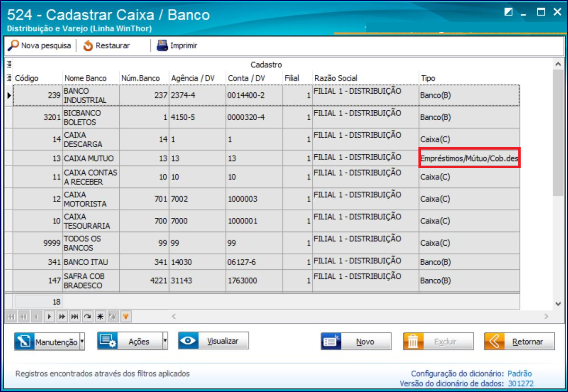Jump to last record navigator button

point(74,317)
